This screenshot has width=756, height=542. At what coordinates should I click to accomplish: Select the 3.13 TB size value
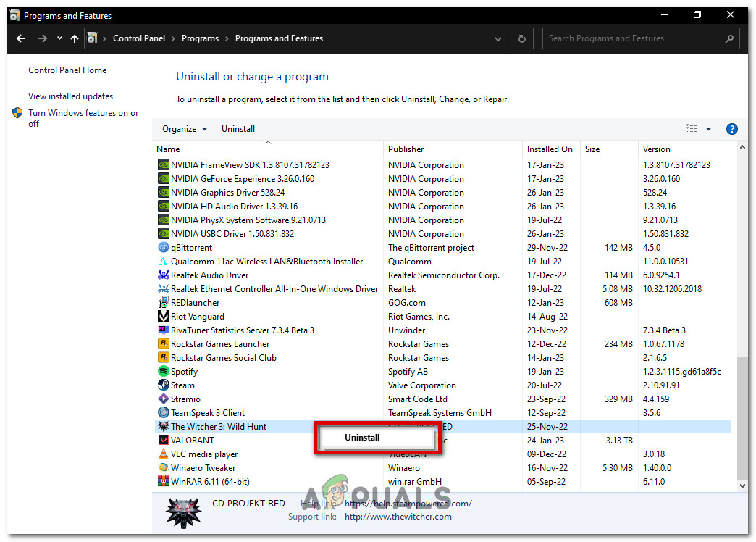(619, 440)
